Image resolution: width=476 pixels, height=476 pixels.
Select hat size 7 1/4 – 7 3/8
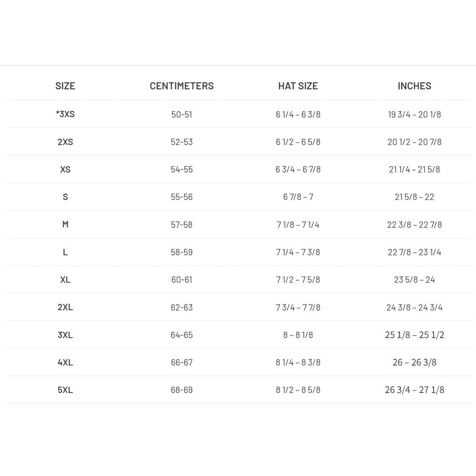[x=298, y=252]
